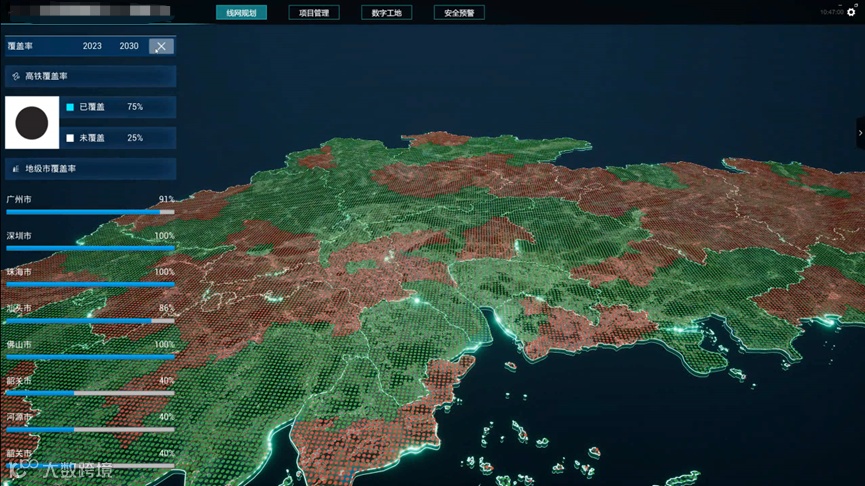865x486 pixels.
Task: Click the 地级市覆盖率 bar chart icon
Action: [15, 169]
